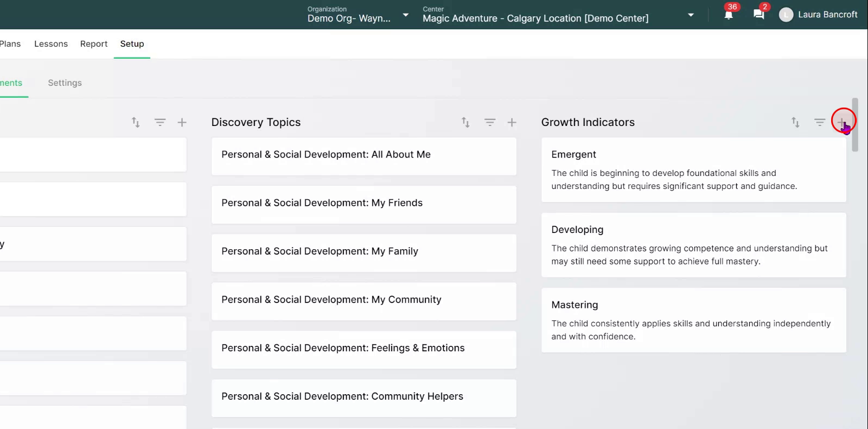Image resolution: width=868 pixels, height=429 pixels.
Task: Expand the Organization dropdown
Action: 405,15
